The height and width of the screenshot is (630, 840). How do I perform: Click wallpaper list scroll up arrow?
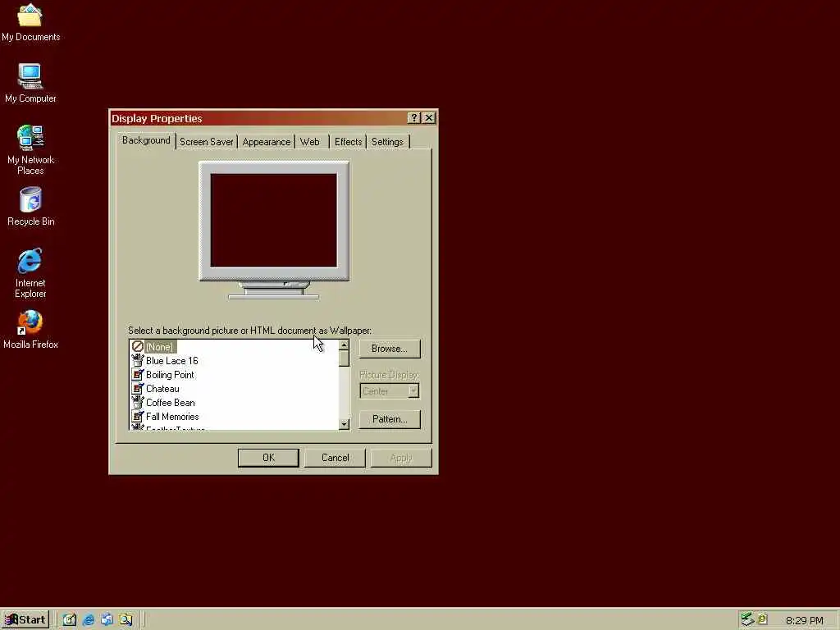[x=344, y=345]
